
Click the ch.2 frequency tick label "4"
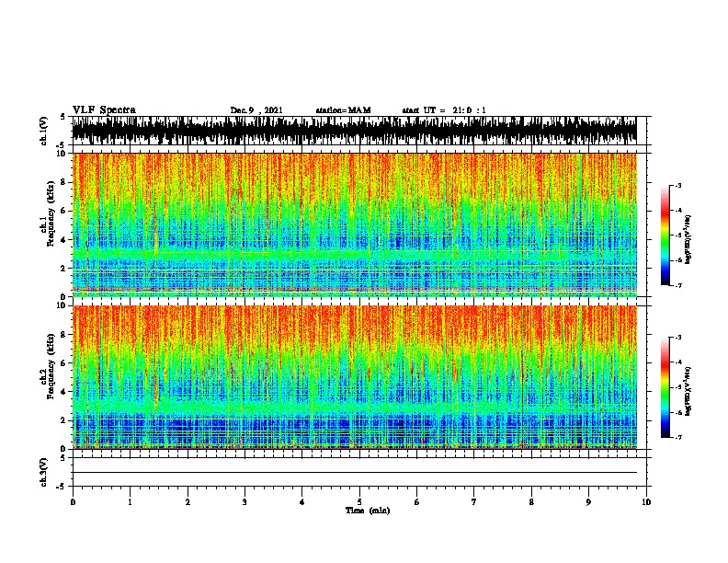coord(64,392)
